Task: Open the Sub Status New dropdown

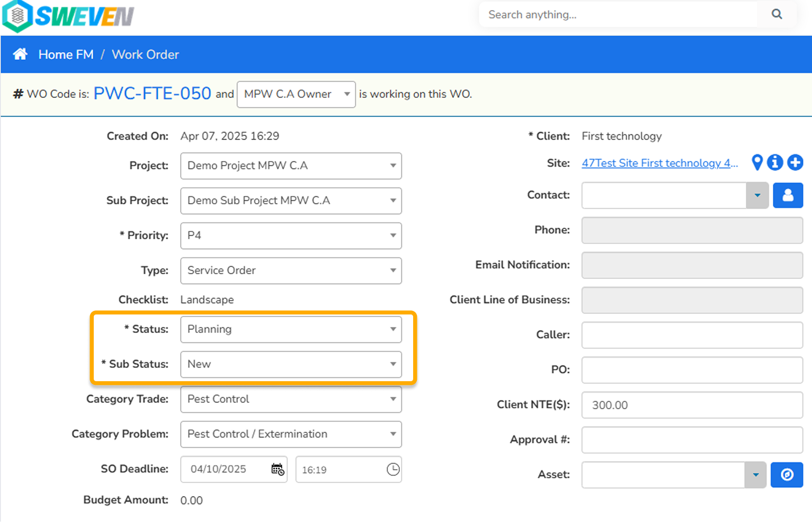Action: 291,364
